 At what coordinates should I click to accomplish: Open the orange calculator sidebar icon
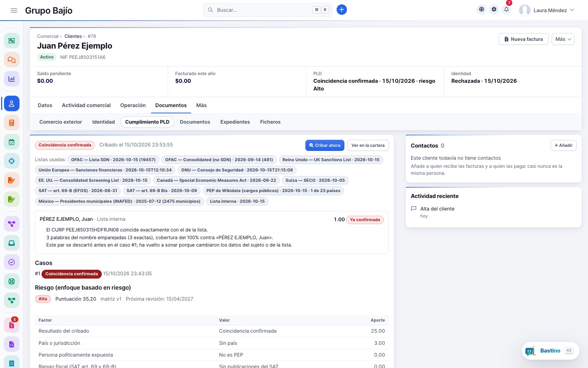click(12, 123)
